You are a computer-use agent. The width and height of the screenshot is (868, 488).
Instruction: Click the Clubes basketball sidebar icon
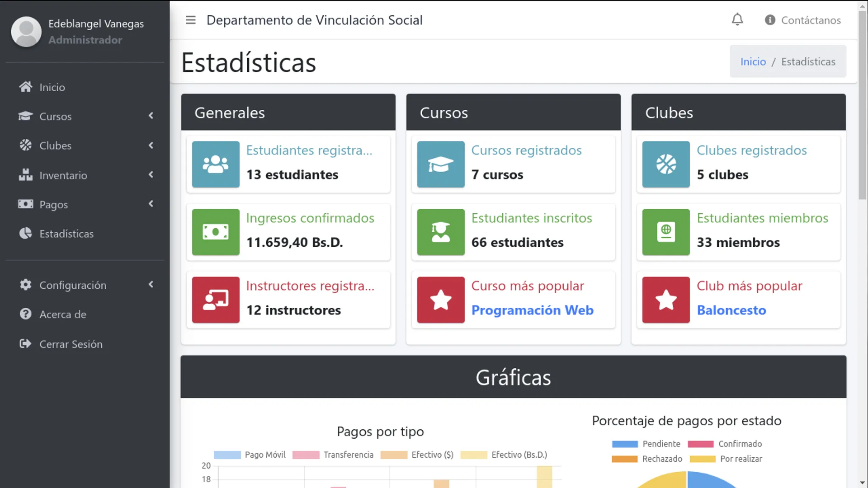click(x=26, y=145)
